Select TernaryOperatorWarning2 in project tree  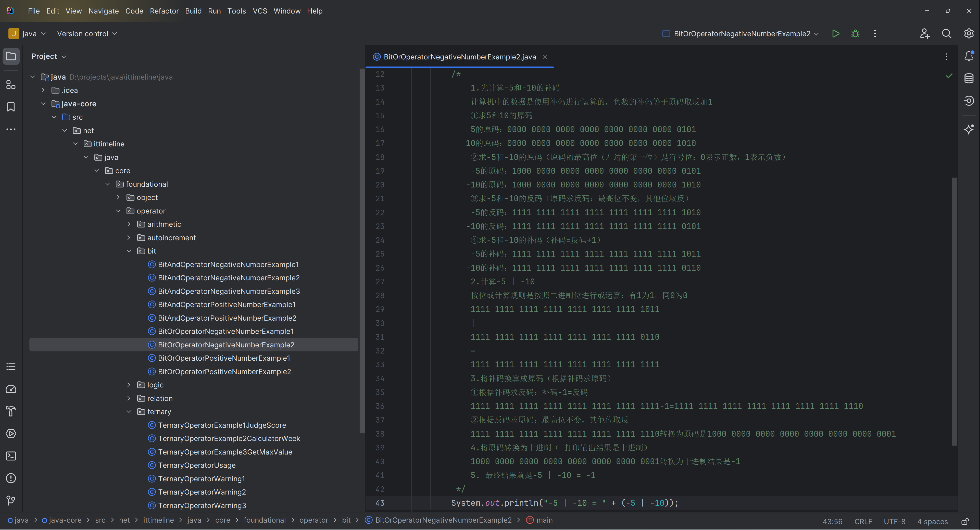pos(202,492)
